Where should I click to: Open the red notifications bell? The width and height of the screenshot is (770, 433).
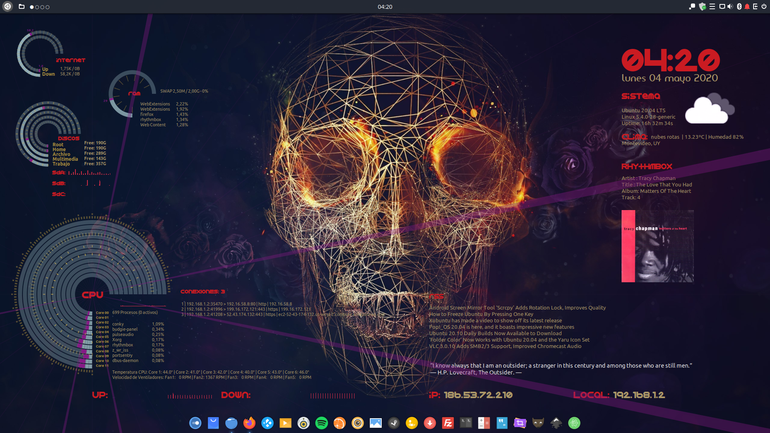click(x=747, y=6)
